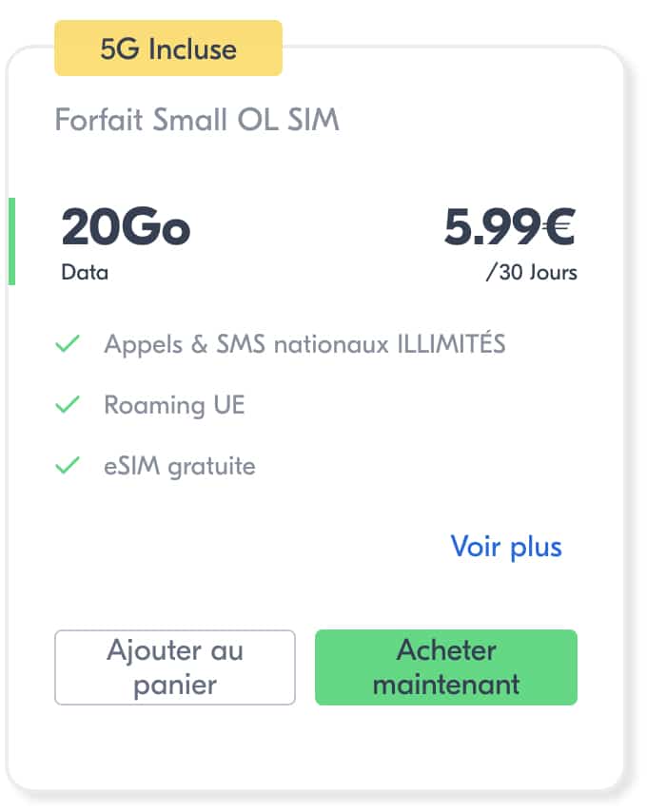
Task: Click the checkmark beside eSIM gratuite
Action: coord(67,466)
